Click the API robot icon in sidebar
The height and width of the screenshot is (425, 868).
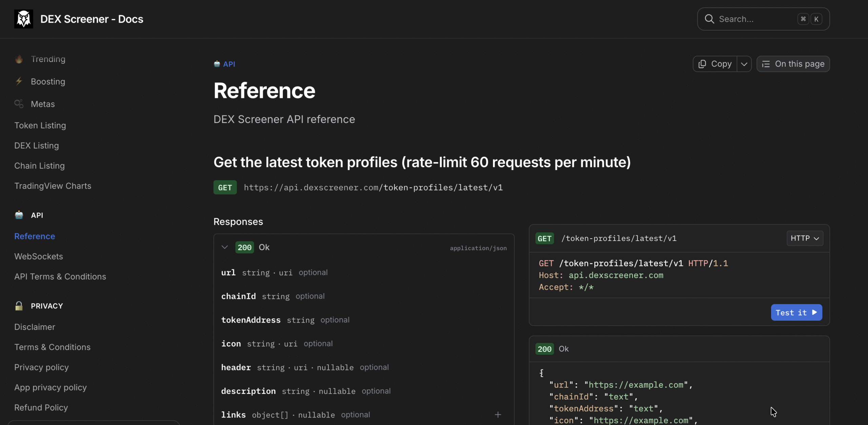pos(19,215)
